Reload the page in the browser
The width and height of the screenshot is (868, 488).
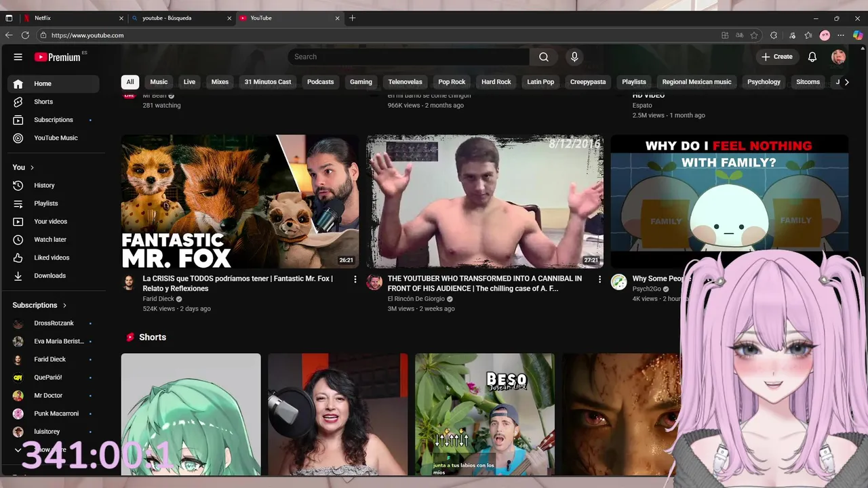25,35
